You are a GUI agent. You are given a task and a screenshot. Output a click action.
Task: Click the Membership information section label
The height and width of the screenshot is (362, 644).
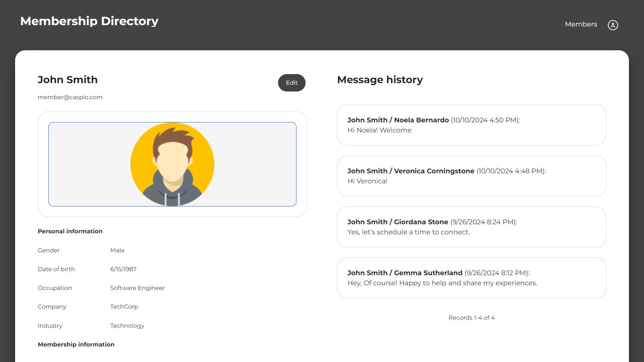coord(76,345)
